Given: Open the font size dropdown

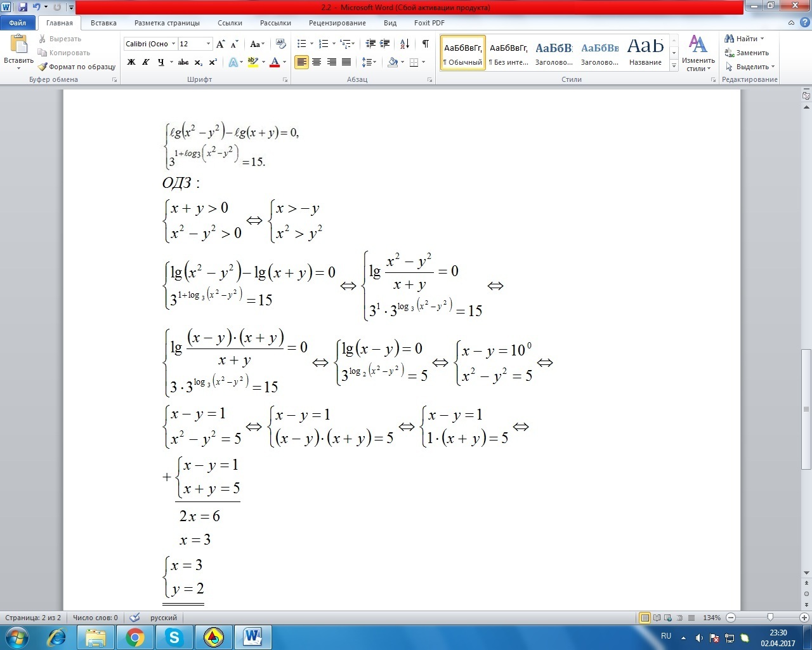Looking at the screenshot, I should 208,44.
